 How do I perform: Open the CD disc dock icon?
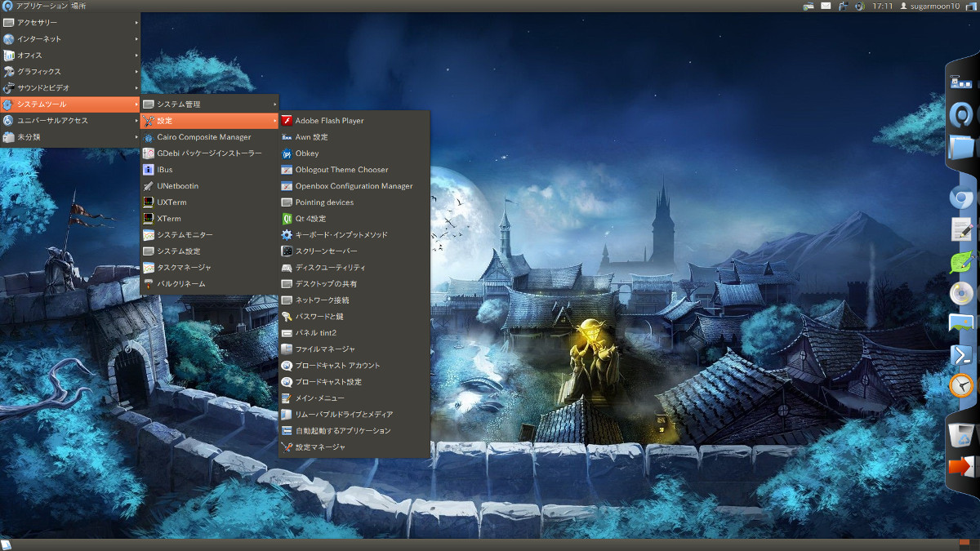click(x=962, y=294)
